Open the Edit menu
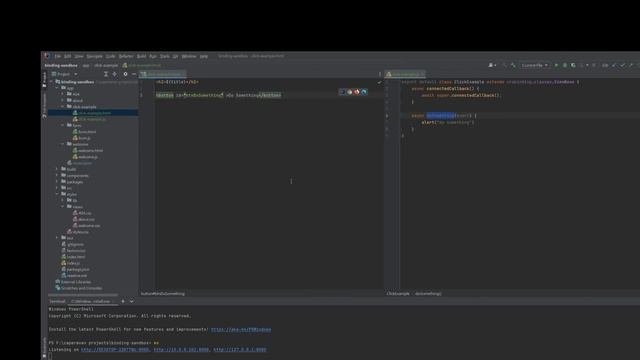The image size is (640, 360). point(67,56)
